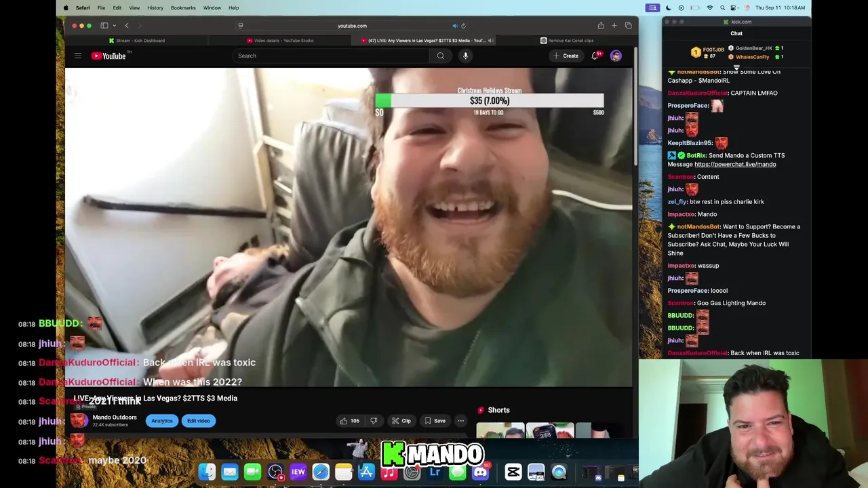Open YouTube notifications bell
The height and width of the screenshot is (488, 868).
[x=595, y=56]
